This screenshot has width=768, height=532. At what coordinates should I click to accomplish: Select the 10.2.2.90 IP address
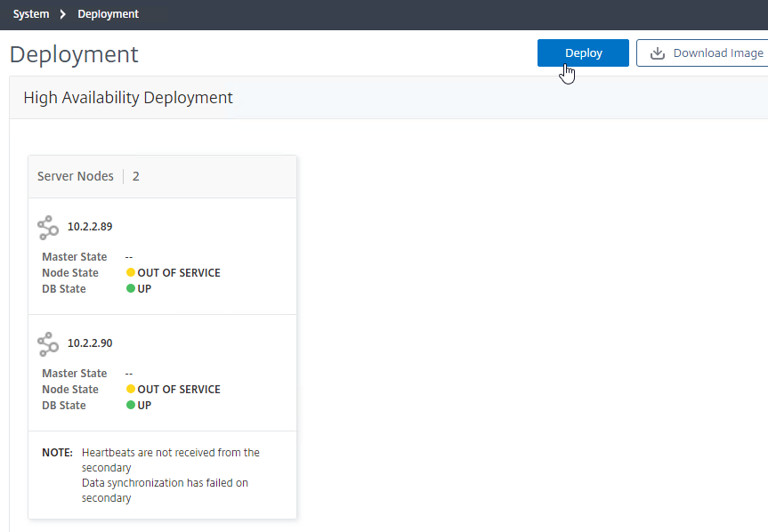click(x=90, y=343)
